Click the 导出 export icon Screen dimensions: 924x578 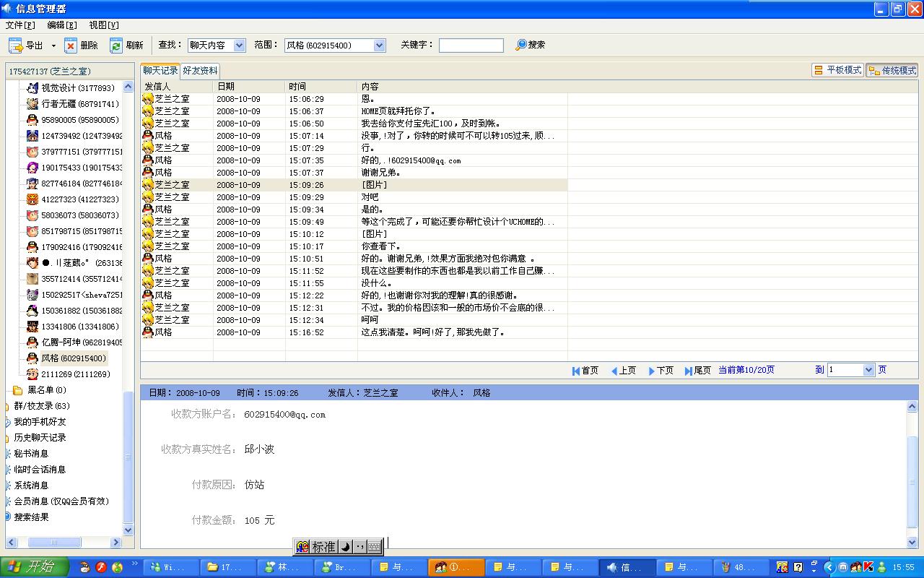[x=16, y=46]
